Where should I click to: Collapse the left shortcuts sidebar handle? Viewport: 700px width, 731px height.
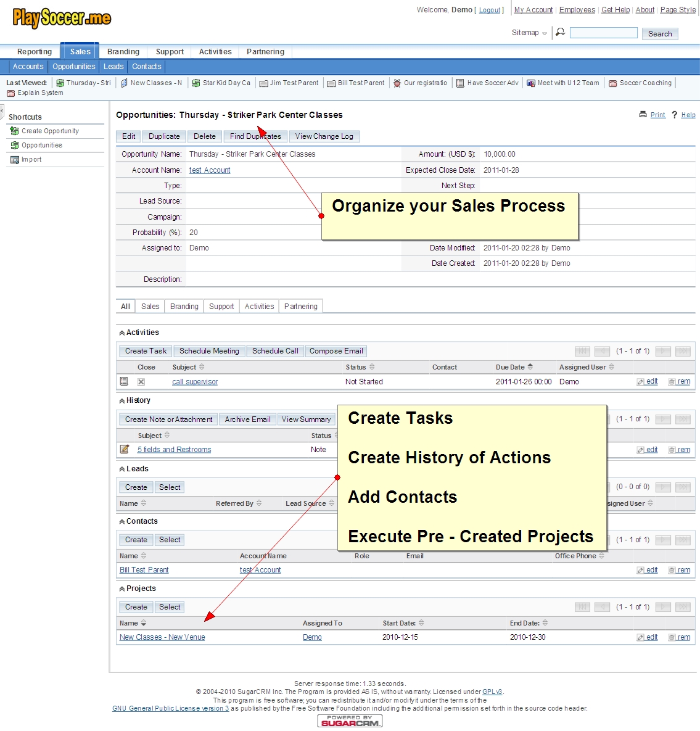(x=2, y=112)
